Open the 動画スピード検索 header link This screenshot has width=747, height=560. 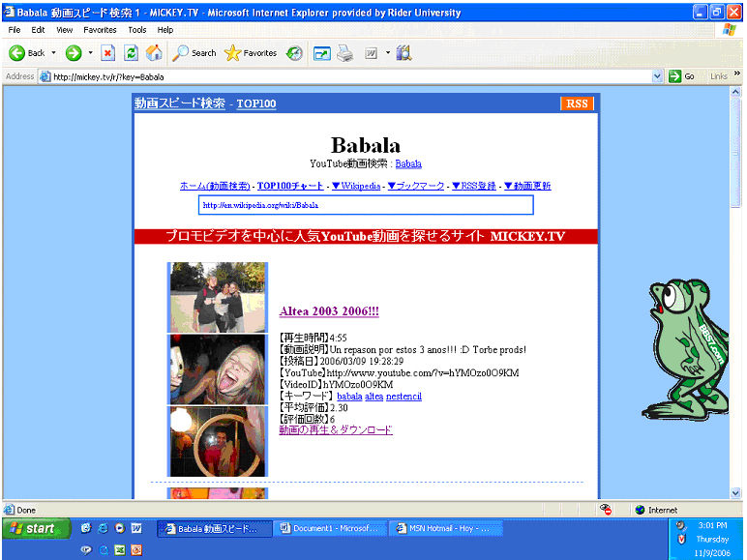[x=180, y=103]
